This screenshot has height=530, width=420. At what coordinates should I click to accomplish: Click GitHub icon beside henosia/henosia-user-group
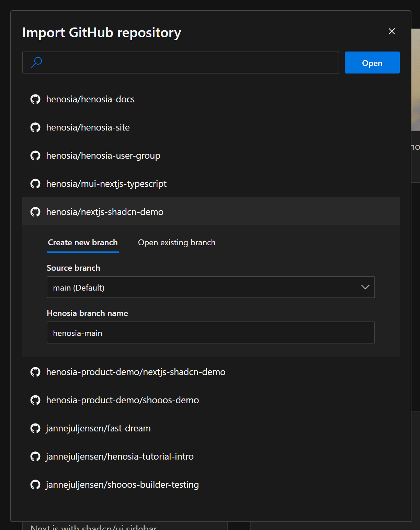(x=35, y=156)
